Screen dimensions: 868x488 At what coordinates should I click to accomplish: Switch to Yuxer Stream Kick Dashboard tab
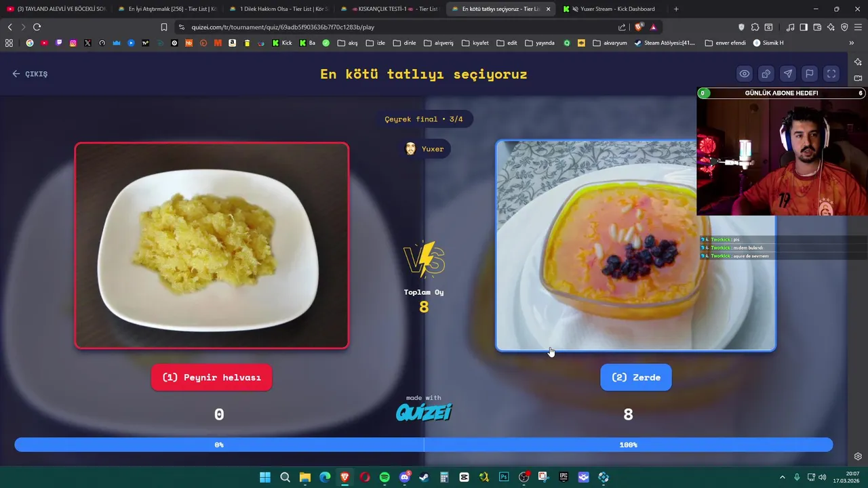click(x=610, y=9)
